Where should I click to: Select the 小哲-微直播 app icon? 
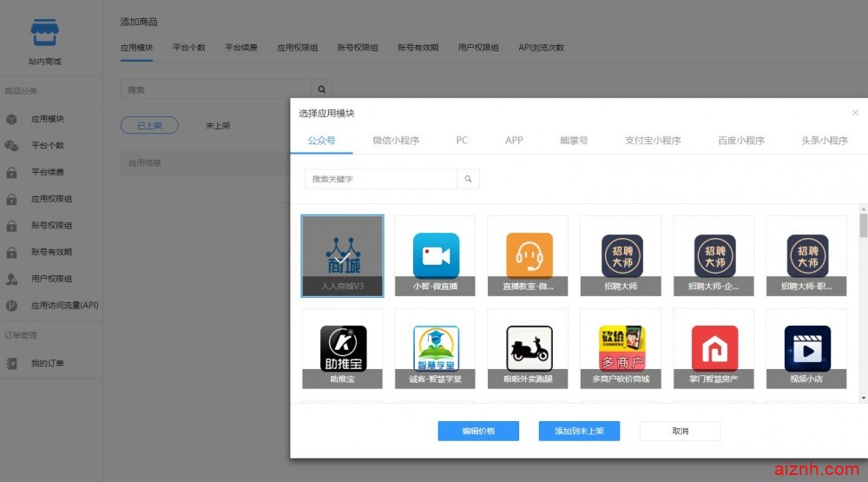[436, 255]
